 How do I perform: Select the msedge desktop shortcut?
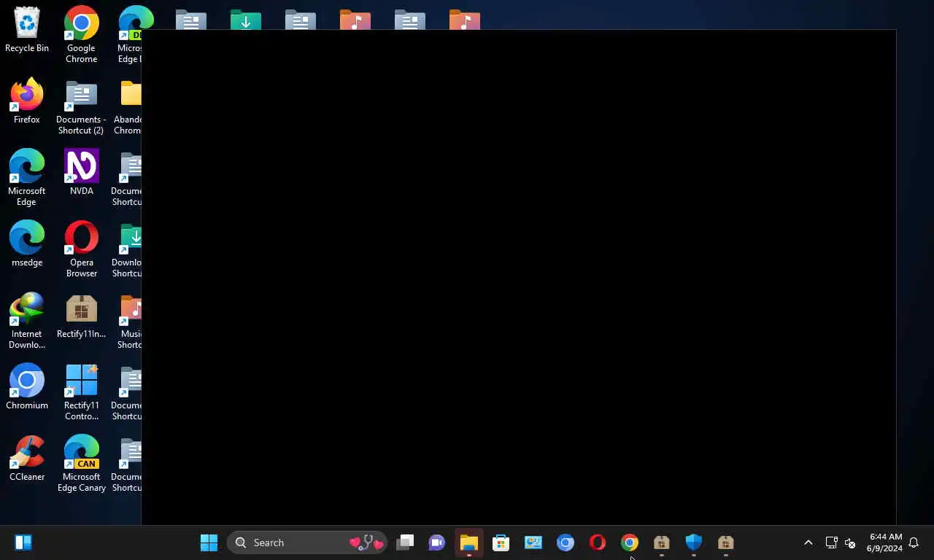27,244
